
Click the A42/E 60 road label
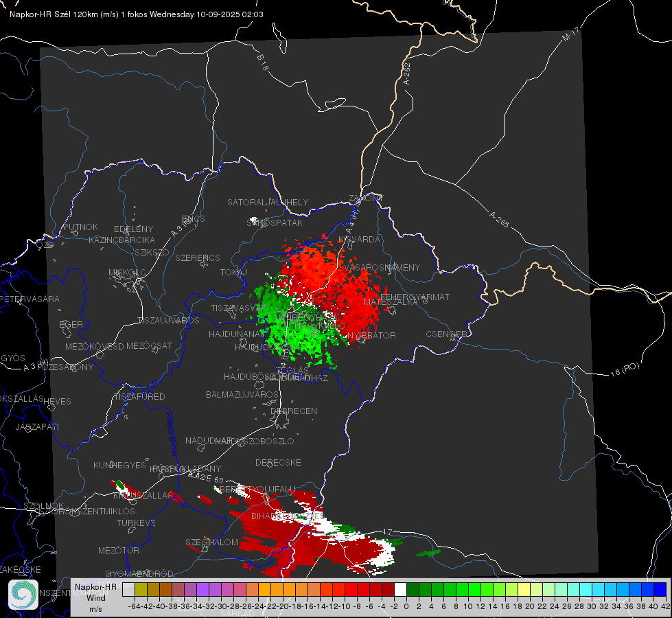pos(206,477)
